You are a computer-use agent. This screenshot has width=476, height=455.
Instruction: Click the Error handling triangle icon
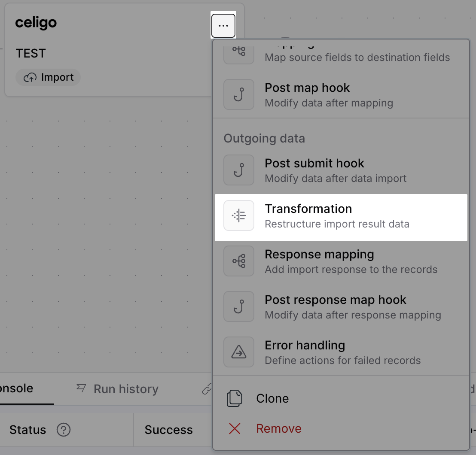pyautogui.click(x=239, y=352)
